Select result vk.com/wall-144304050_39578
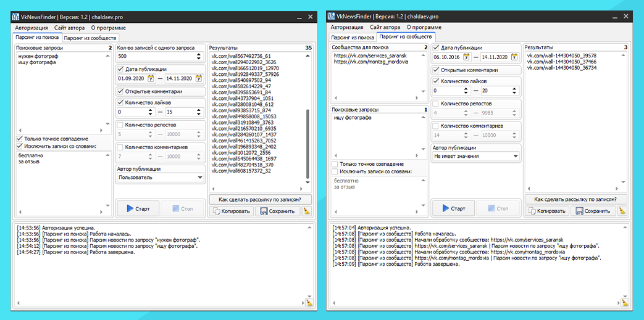Screen dimensions: 644x320 click(x=561, y=55)
